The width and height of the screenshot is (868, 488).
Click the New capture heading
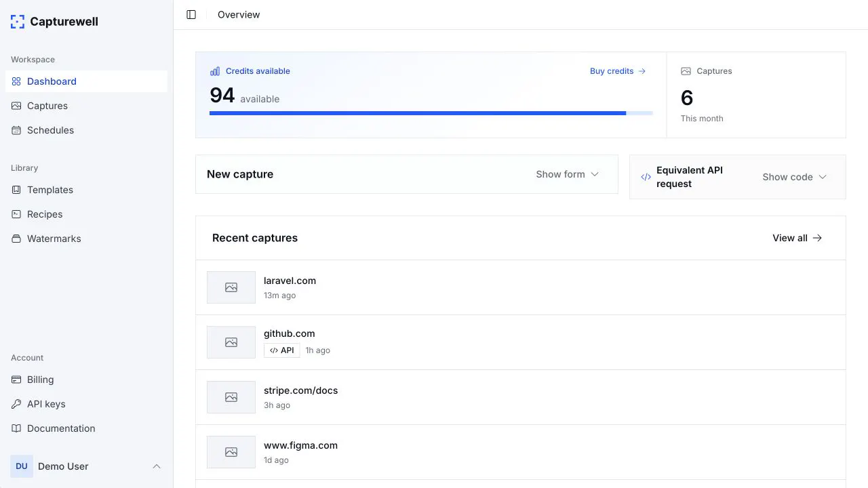click(240, 174)
